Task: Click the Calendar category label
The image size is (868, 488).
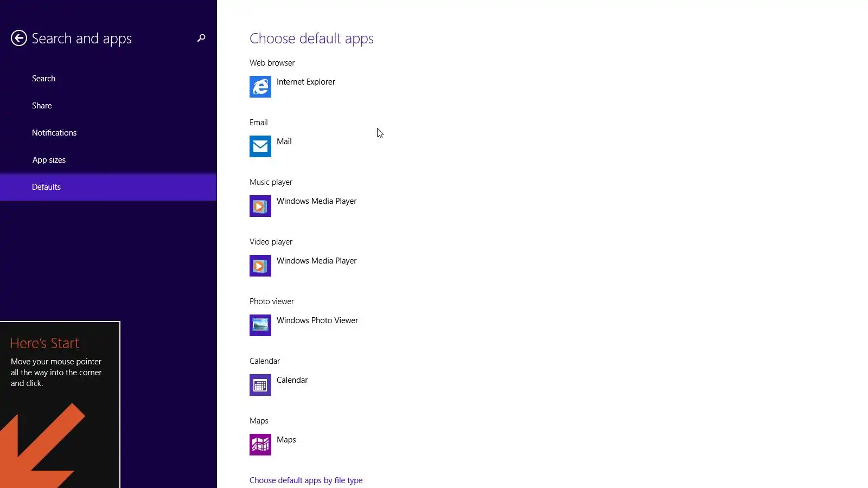Action: click(265, 361)
